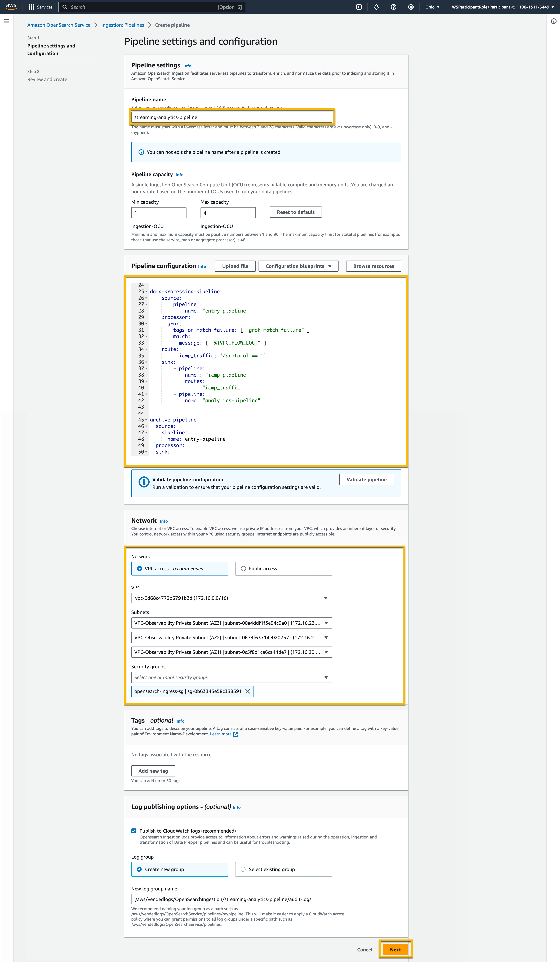Screen dimensions: 560x962
Task: Select the Public access radio option
Action: (243, 568)
